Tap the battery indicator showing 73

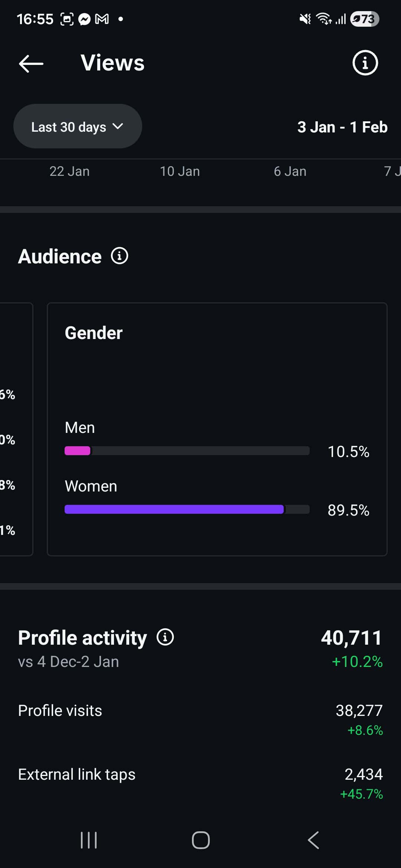(x=364, y=19)
